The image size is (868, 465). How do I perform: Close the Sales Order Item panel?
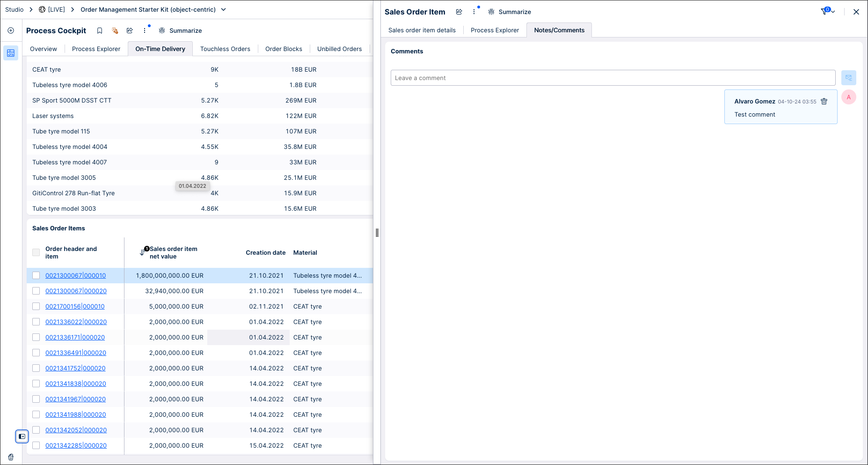(x=856, y=12)
